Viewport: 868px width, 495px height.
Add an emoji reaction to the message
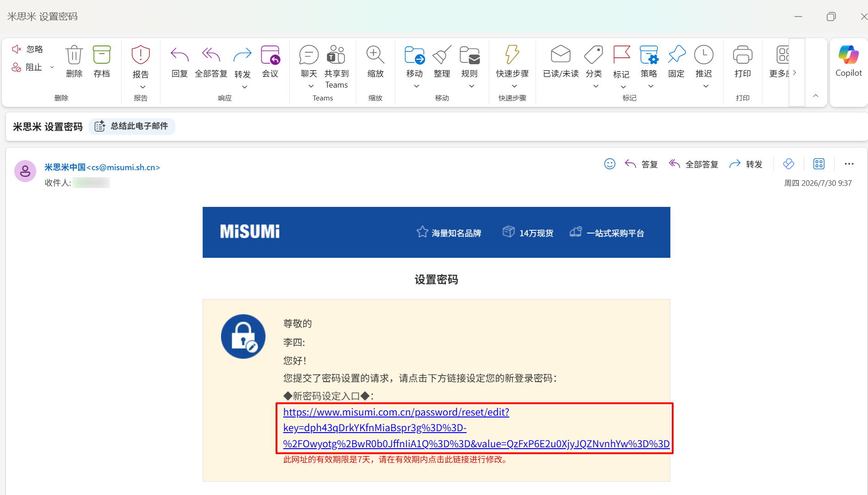coord(609,164)
